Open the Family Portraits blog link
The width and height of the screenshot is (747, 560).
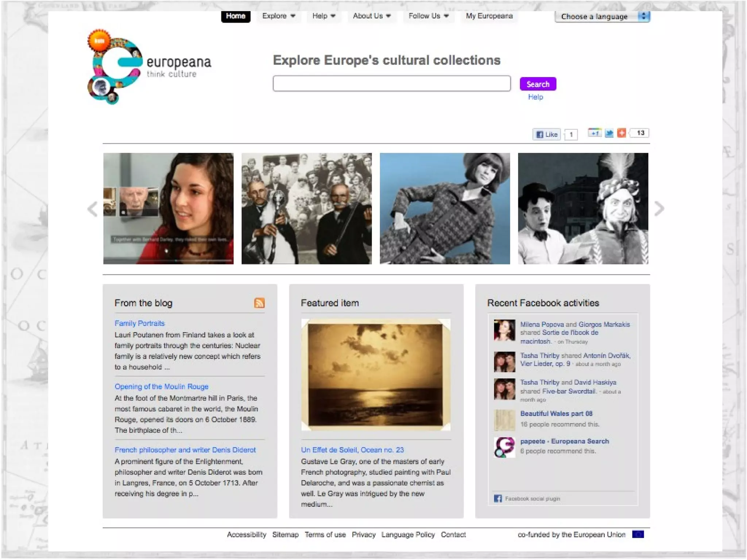[x=139, y=323]
